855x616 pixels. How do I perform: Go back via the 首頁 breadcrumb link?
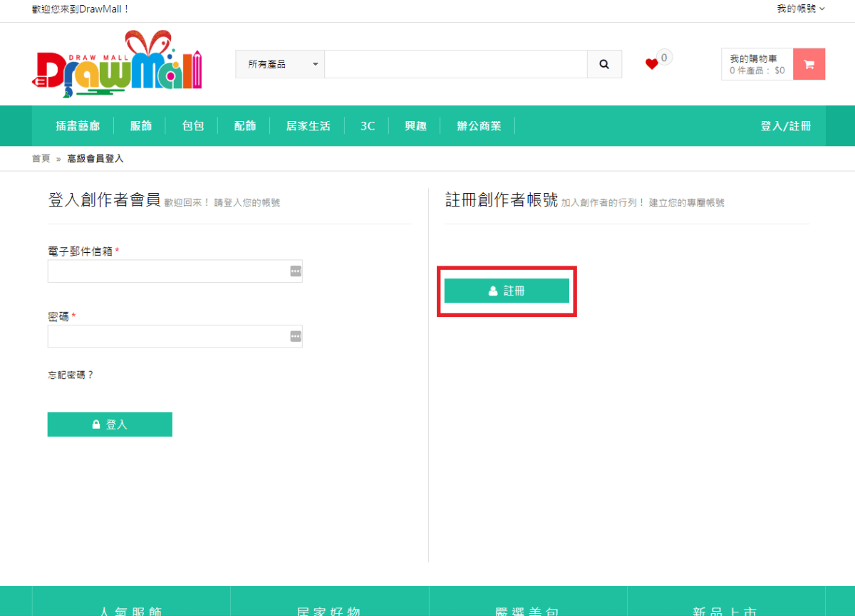pyautogui.click(x=41, y=158)
